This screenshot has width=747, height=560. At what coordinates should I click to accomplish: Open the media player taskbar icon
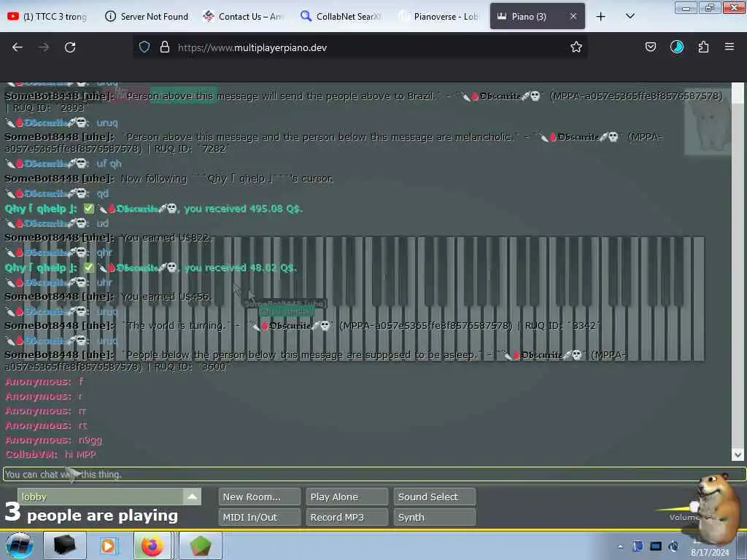(x=108, y=545)
